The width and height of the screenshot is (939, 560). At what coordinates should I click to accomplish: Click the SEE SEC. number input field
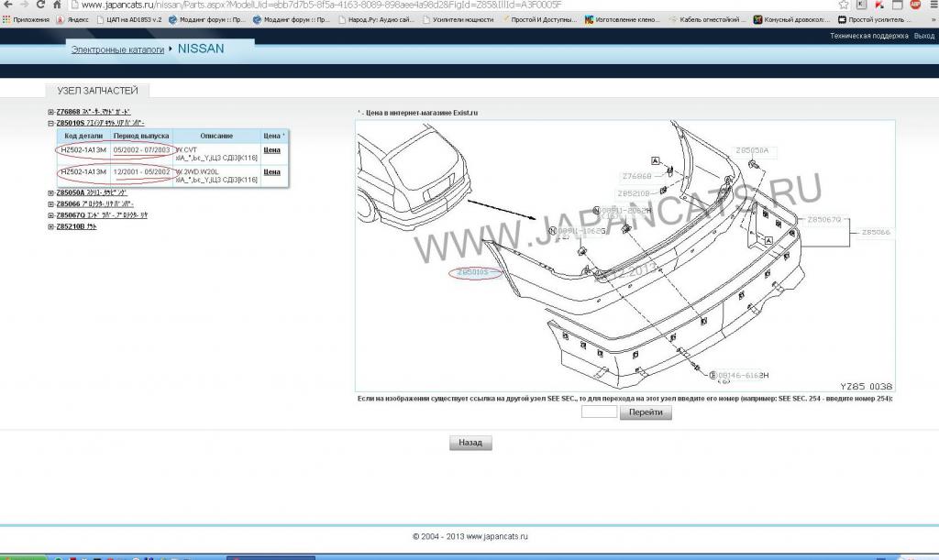599,412
